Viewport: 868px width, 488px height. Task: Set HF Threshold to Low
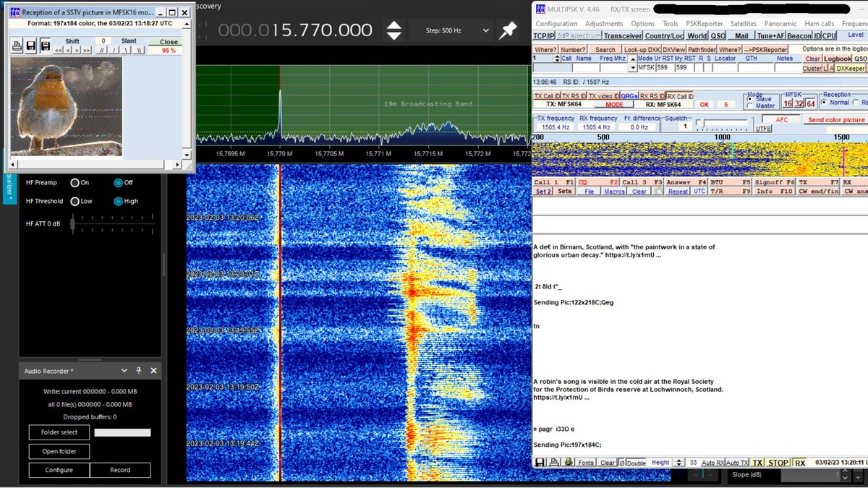pos(74,201)
